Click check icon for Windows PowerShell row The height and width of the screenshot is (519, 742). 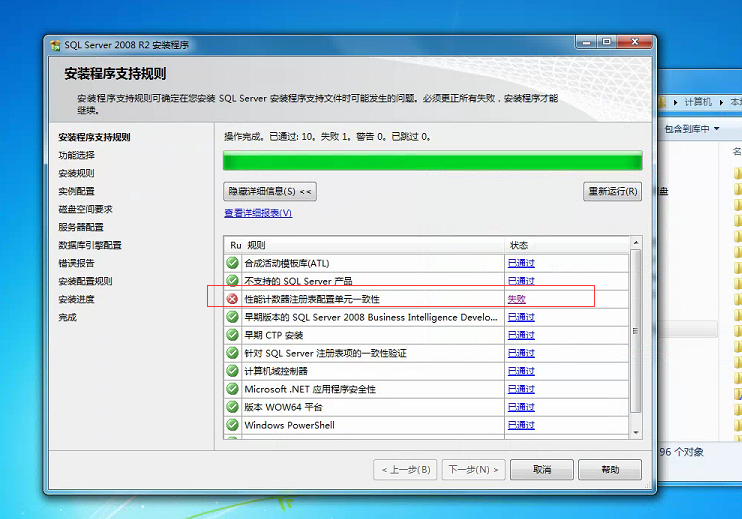232,424
